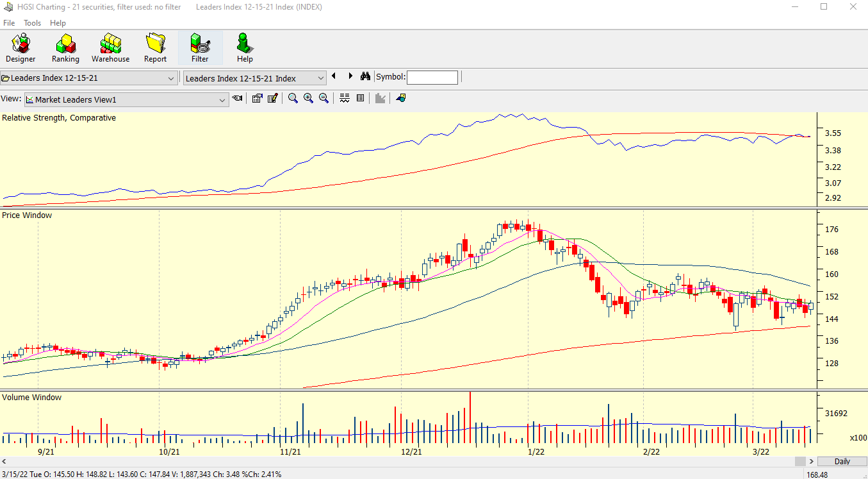Screen dimensions: 868x479
Task: Expand the Market Leaders View1 dropdown
Action: click(222, 100)
